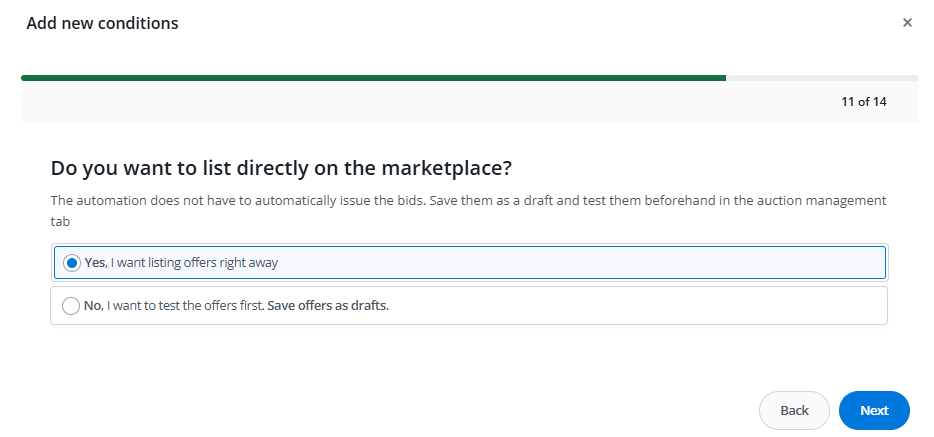Click the description sentence about automation bids
Screen dimensions: 934x437
point(468,200)
